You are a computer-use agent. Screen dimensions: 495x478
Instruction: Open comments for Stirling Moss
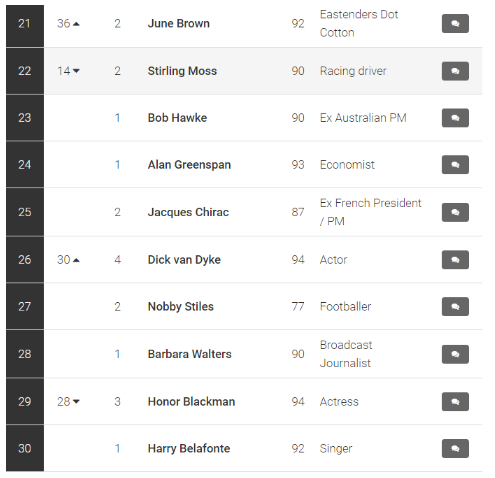point(455,71)
